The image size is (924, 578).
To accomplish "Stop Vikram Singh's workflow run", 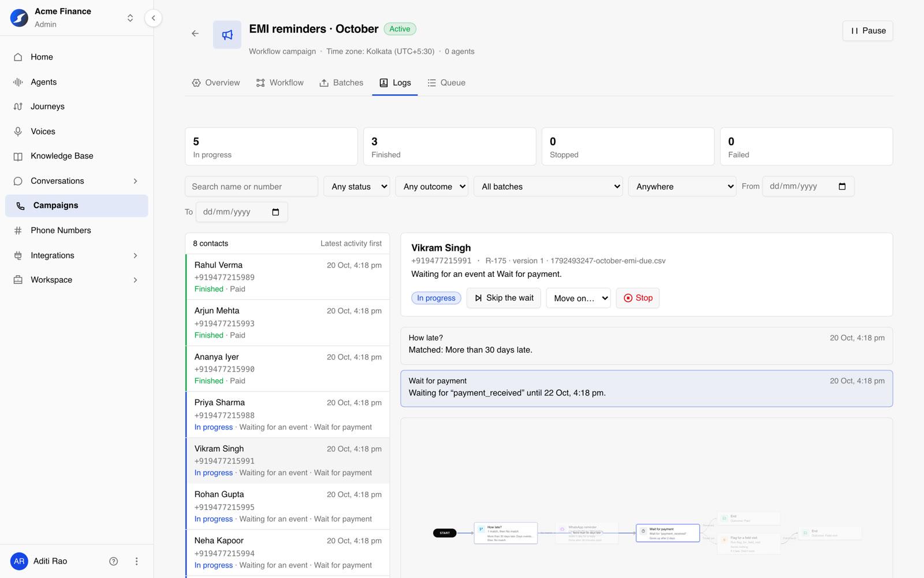I will coord(638,298).
